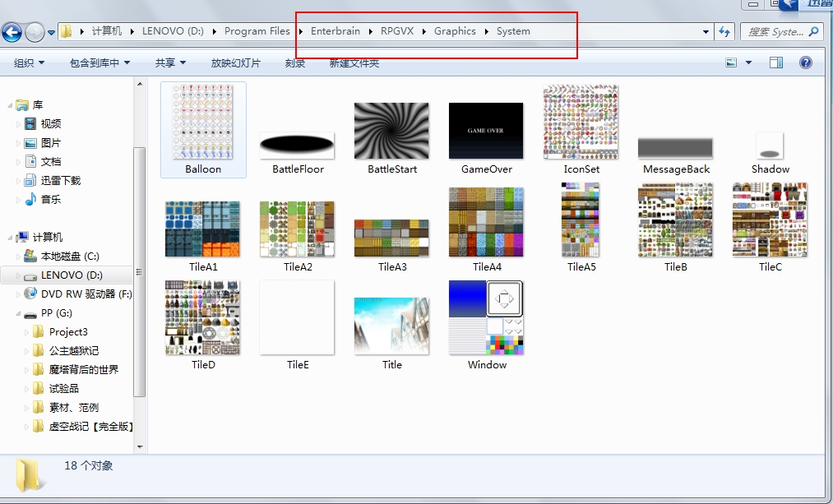
Task: Open the recent pages dropdown arrow
Action: (51, 32)
